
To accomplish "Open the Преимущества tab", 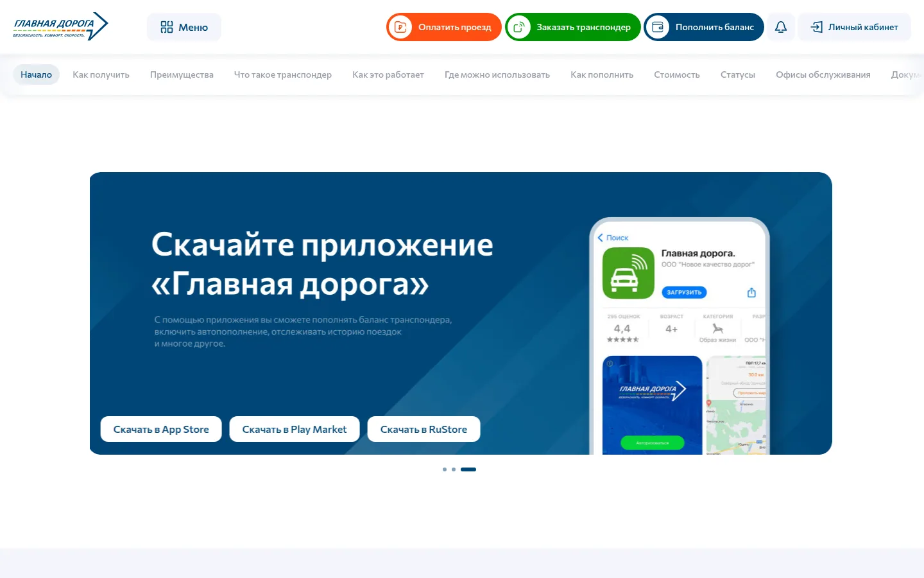I will [182, 74].
